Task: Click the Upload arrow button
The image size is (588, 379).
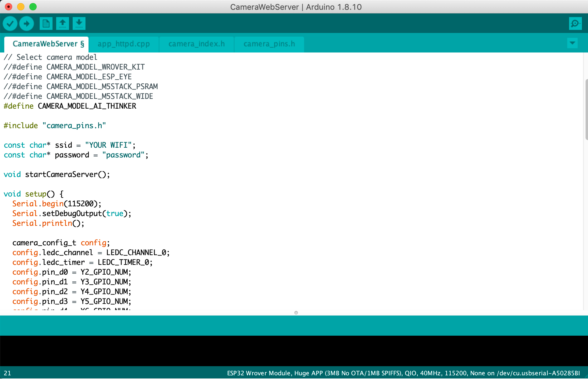Action: pos(27,23)
